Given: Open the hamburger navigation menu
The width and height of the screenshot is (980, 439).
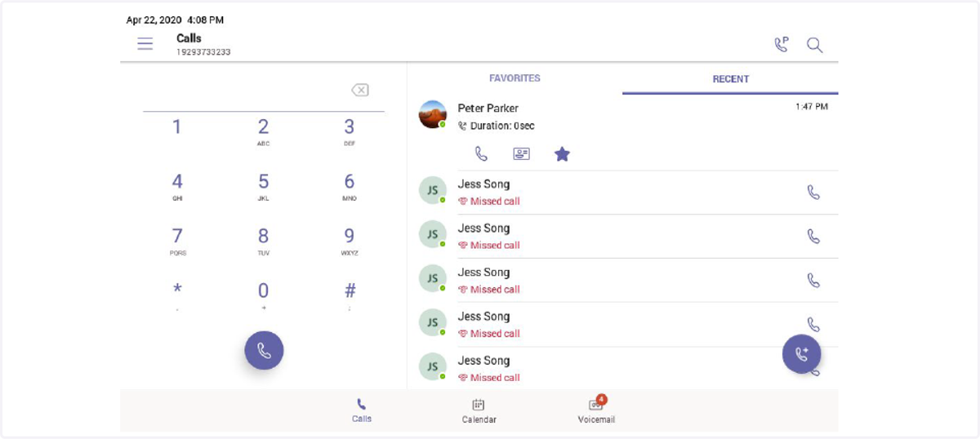Looking at the screenshot, I should point(145,44).
